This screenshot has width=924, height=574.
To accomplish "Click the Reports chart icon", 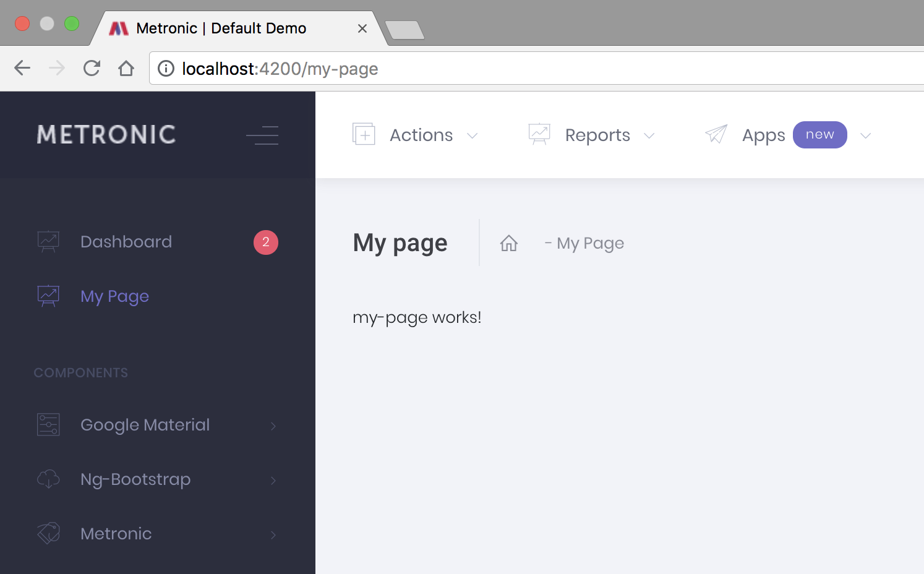I will [x=539, y=134].
